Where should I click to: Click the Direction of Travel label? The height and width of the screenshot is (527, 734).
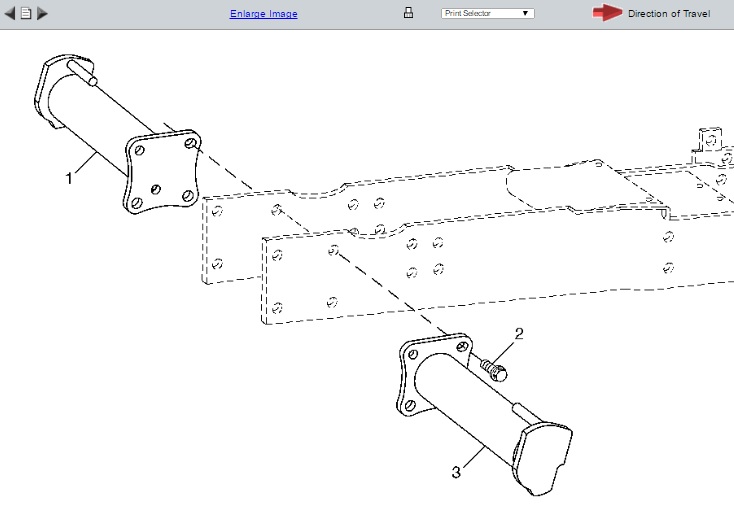pyautogui.click(x=668, y=14)
